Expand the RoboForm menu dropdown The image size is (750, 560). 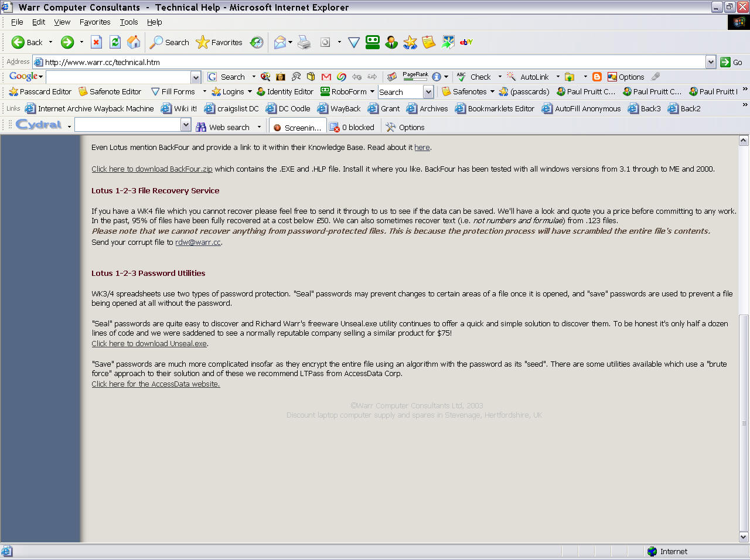(x=372, y=91)
